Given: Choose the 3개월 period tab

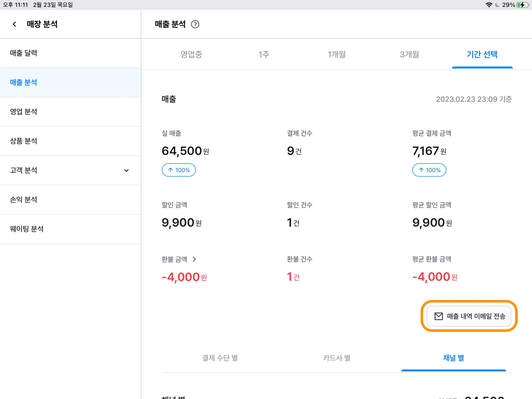Looking at the screenshot, I should pos(409,54).
